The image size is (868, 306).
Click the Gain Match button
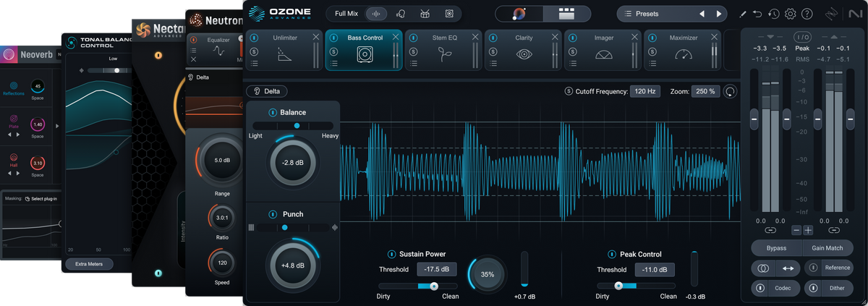click(x=827, y=248)
